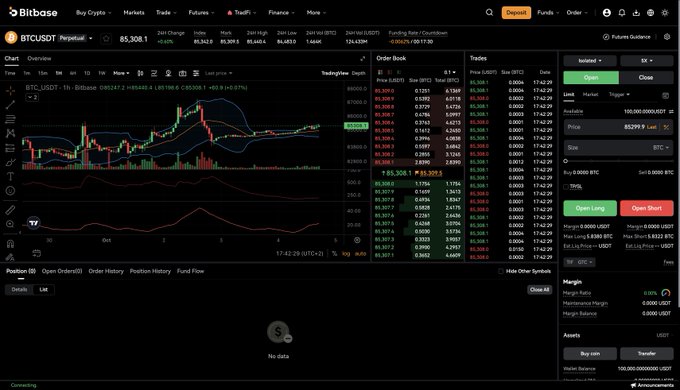680x390 pixels.
Task: Click the Price input field
Action: point(618,127)
